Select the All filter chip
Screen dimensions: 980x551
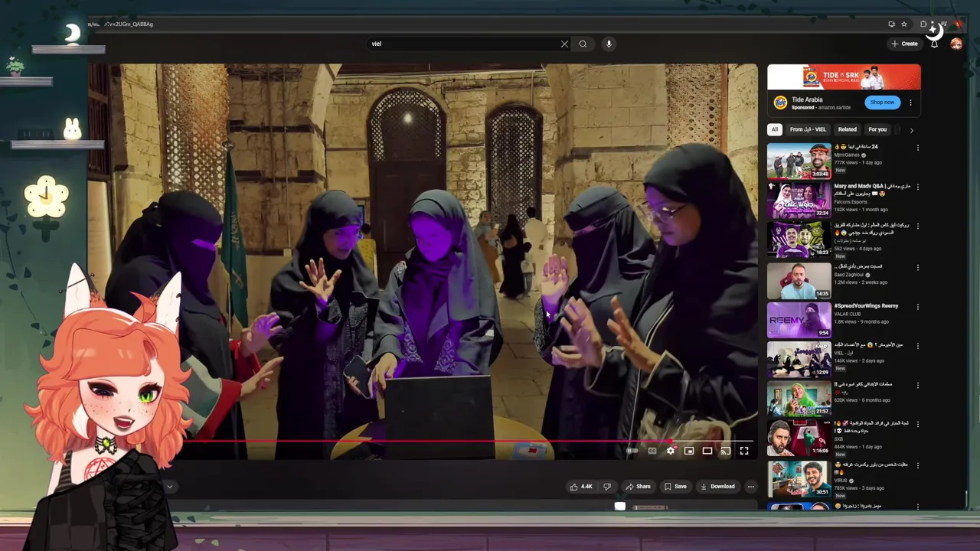point(775,129)
